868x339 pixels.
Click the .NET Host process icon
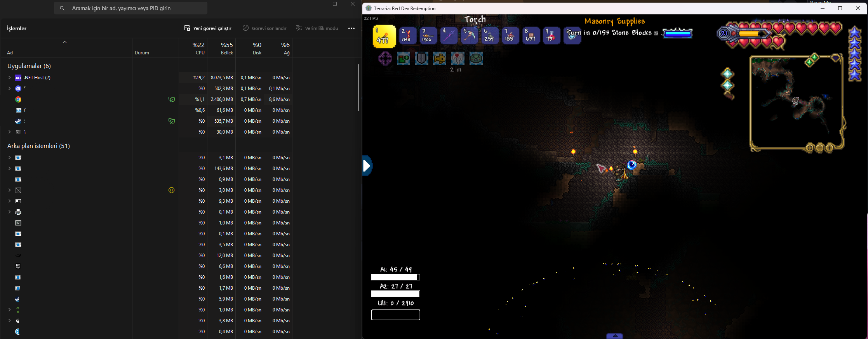18,78
